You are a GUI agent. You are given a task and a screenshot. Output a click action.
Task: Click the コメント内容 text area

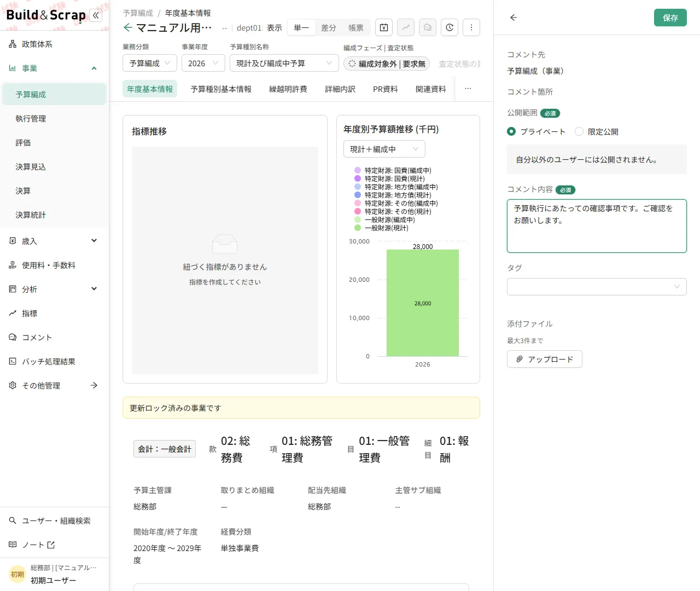[x=597, y=226]
